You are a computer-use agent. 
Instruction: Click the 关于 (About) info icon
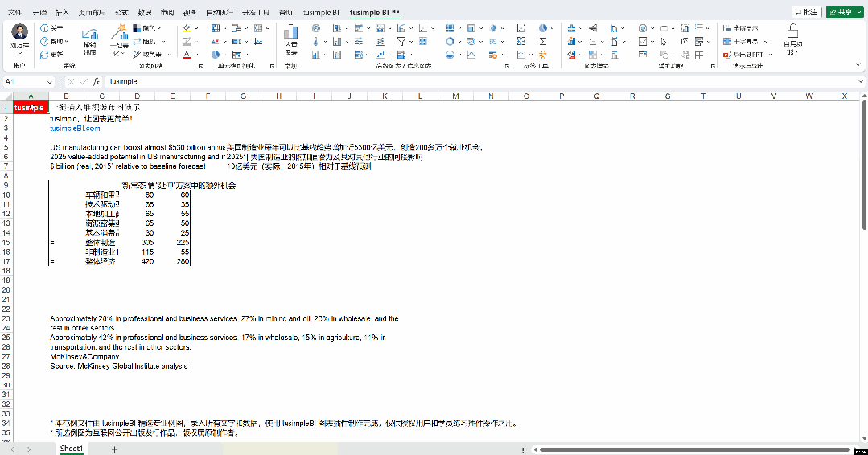(x=45, y=28)
